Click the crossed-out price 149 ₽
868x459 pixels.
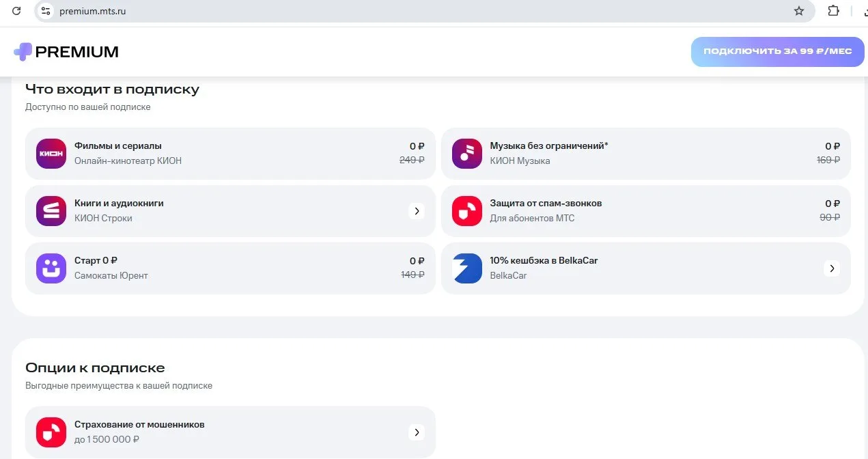pyautogui.click(x=412, y=275)
